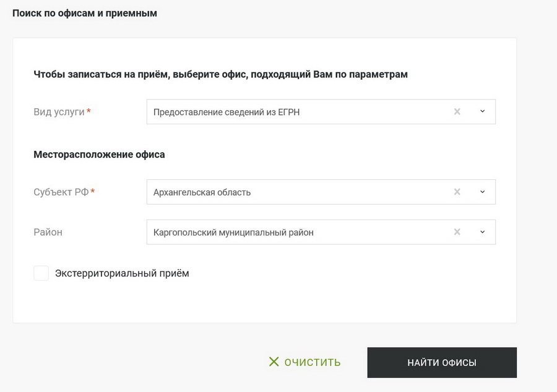
Task: Click the green X beside очистить
Action: tap(274, 362)
